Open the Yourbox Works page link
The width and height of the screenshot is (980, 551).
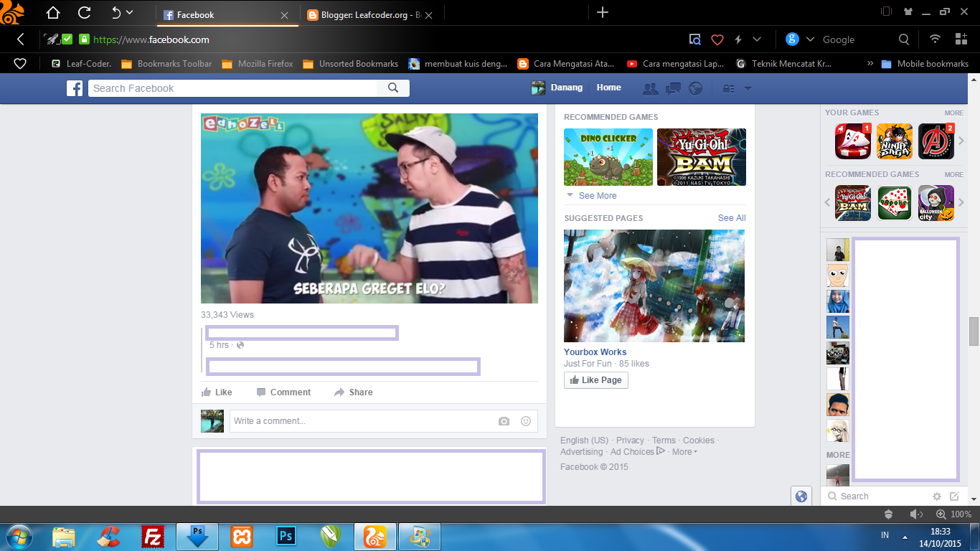tap(595, 352)
